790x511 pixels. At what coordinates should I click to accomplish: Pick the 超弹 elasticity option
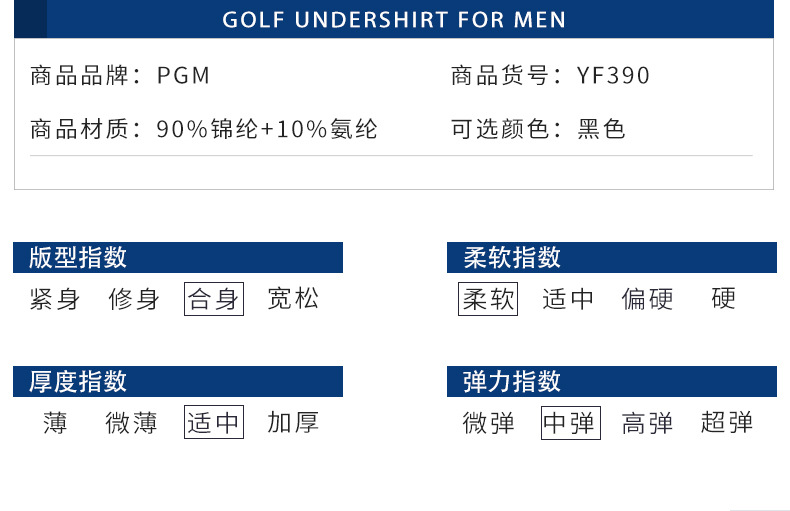[727, 423]
